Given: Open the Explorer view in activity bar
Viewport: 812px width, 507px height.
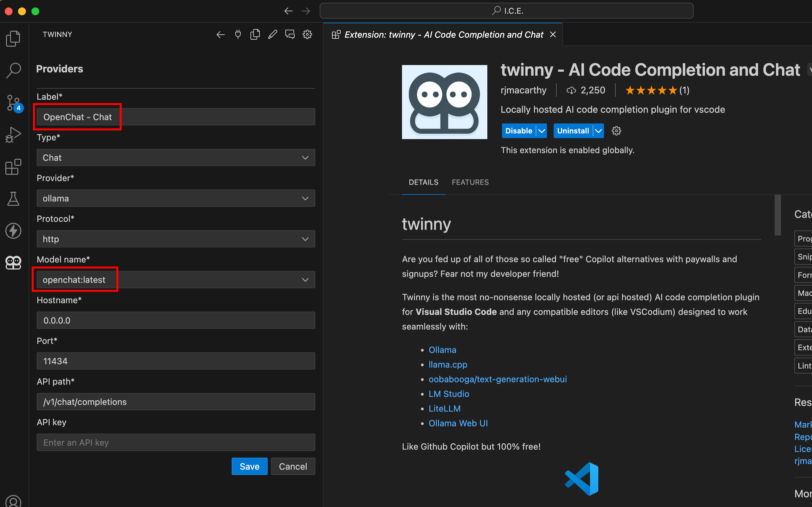Looking at the screenshot, I should coord(13,38).
